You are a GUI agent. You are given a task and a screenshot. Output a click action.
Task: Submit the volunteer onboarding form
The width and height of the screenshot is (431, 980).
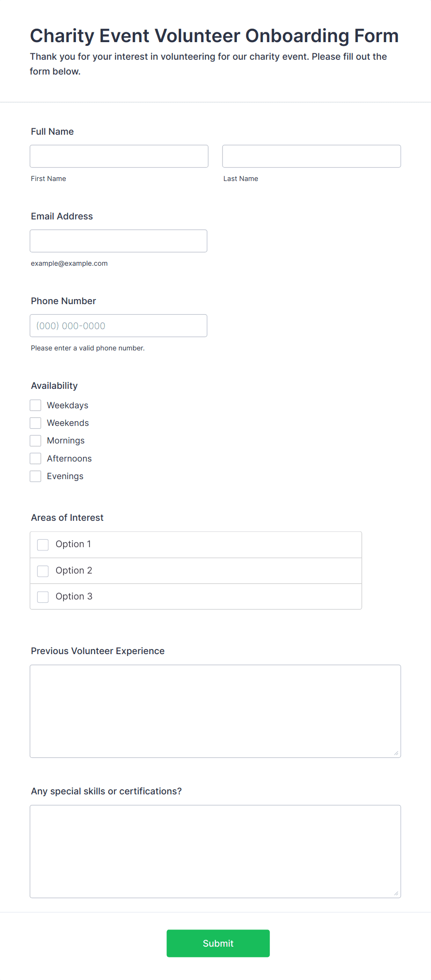[x=218, y=943]
